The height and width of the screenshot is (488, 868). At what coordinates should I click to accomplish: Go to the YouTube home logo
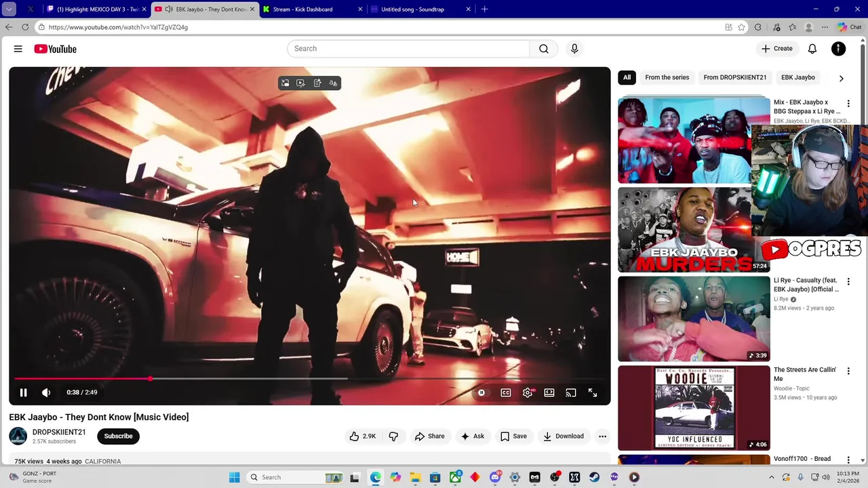coord(55,49)
